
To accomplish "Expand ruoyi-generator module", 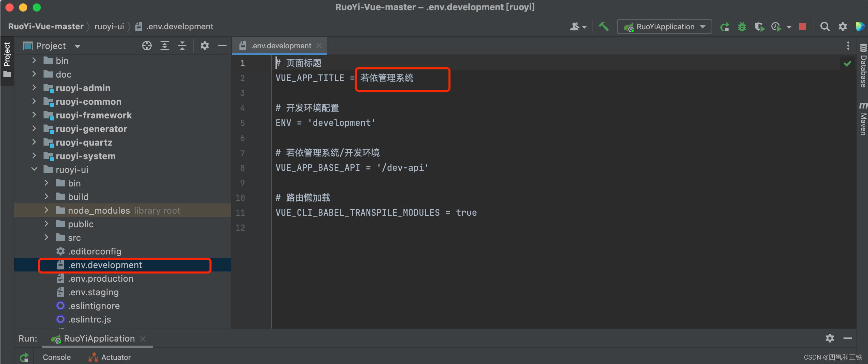I will pyautogui.click(x=34, y=129).
